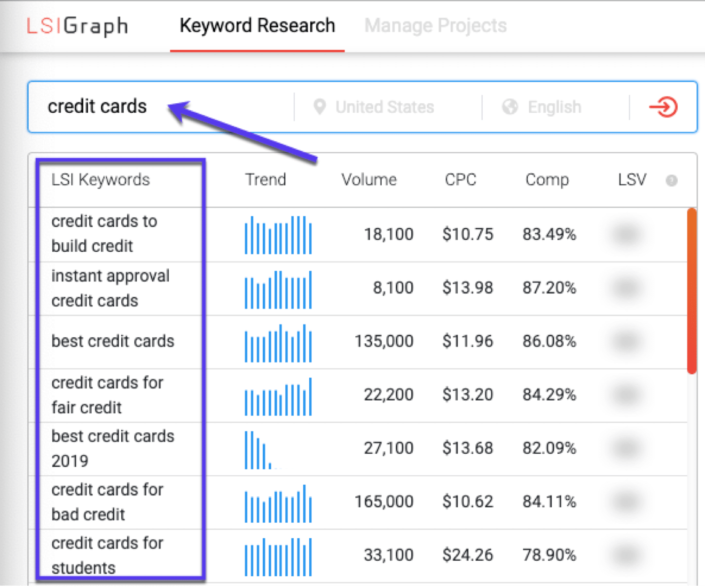Select the keyword instant approval credit cards
Viewport: 705px width, 588px height.
click(110, 288)
